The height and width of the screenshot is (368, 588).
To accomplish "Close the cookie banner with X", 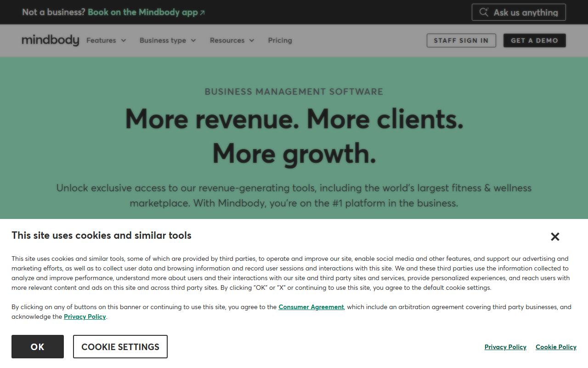I will [555, 237].
